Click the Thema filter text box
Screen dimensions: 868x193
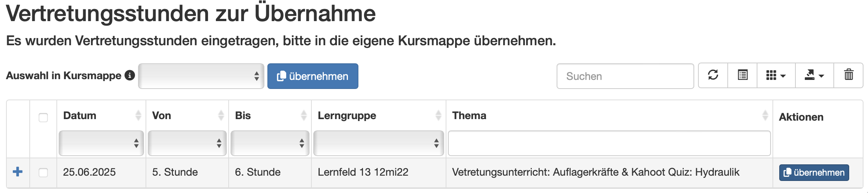(609, 143)
